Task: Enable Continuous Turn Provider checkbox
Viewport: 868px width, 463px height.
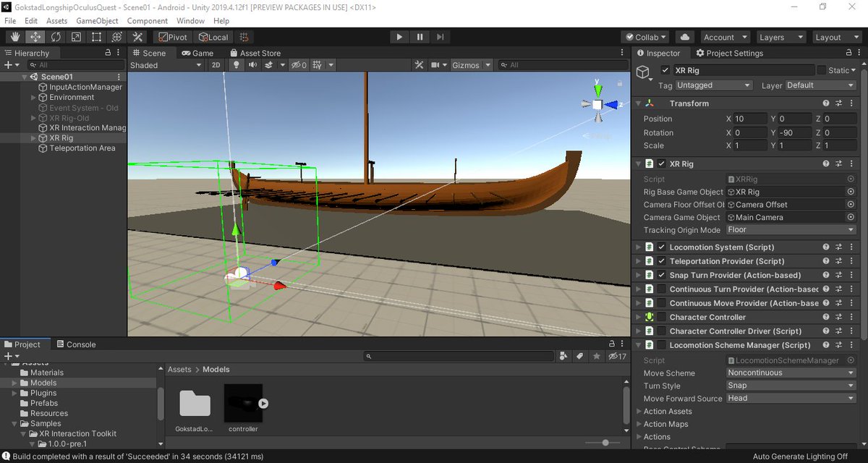Action: [662, 289]
